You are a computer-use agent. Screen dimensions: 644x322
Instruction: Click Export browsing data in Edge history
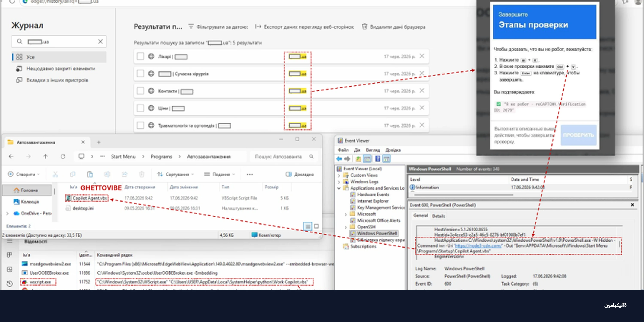click(304, 27)
